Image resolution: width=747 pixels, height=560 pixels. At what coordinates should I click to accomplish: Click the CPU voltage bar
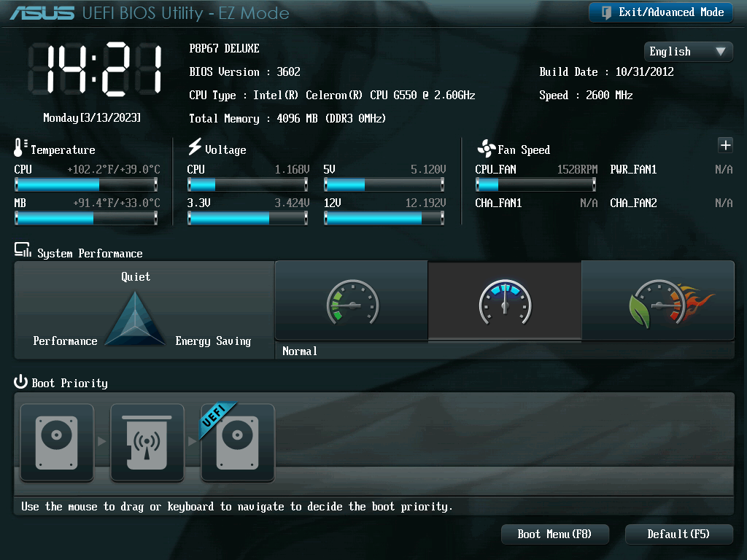coord(248,184)
